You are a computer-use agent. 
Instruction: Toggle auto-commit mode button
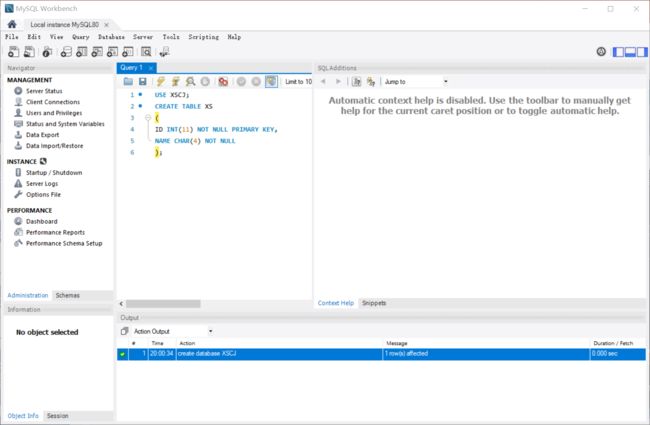[271, 82]
